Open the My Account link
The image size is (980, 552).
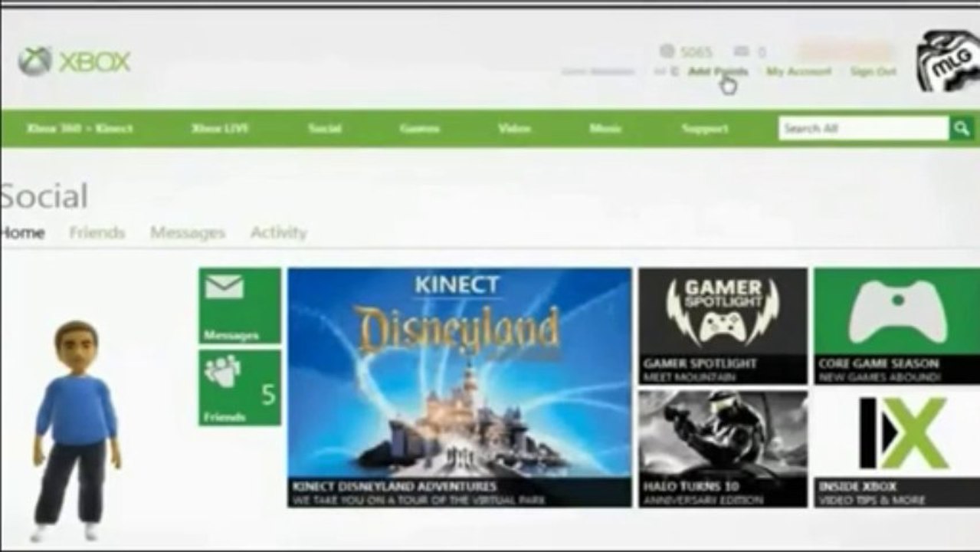pos(799,71)
